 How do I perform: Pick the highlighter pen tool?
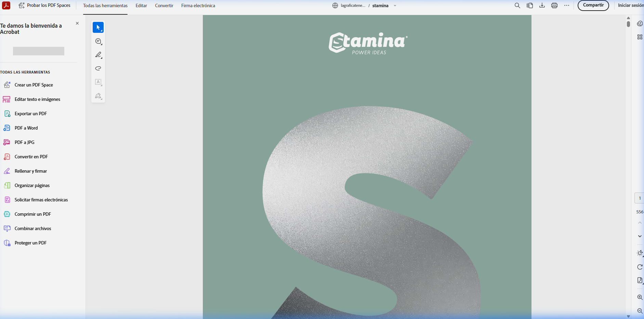[x=98, y=55]
